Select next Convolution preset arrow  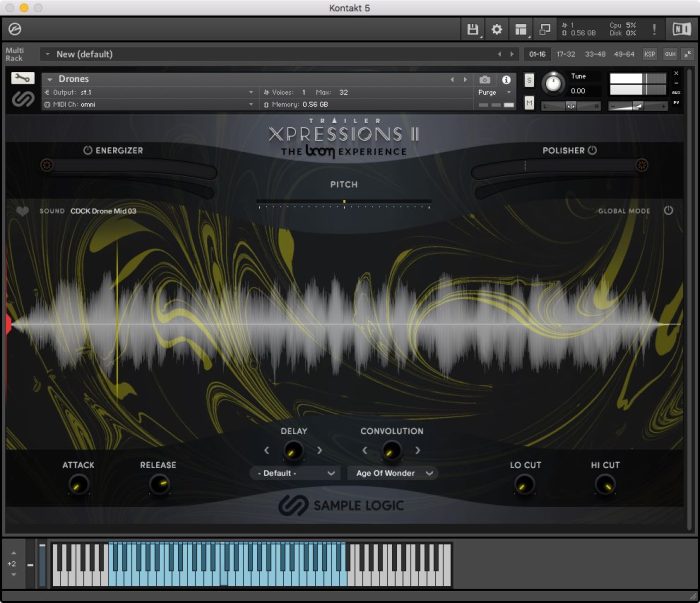[418, 450]
